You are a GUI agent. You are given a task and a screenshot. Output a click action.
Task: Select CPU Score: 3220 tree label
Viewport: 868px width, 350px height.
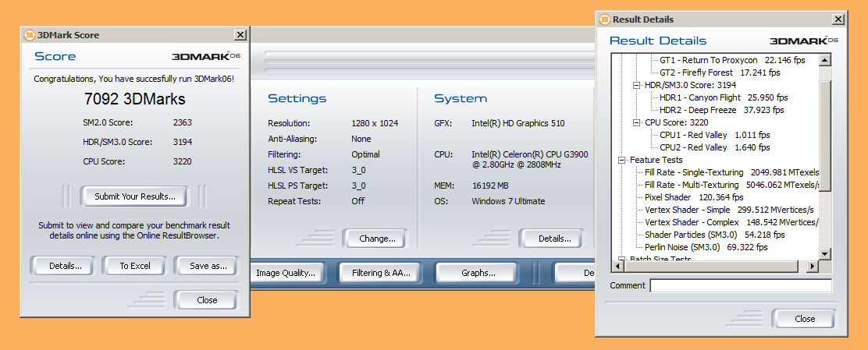[677, 122]
